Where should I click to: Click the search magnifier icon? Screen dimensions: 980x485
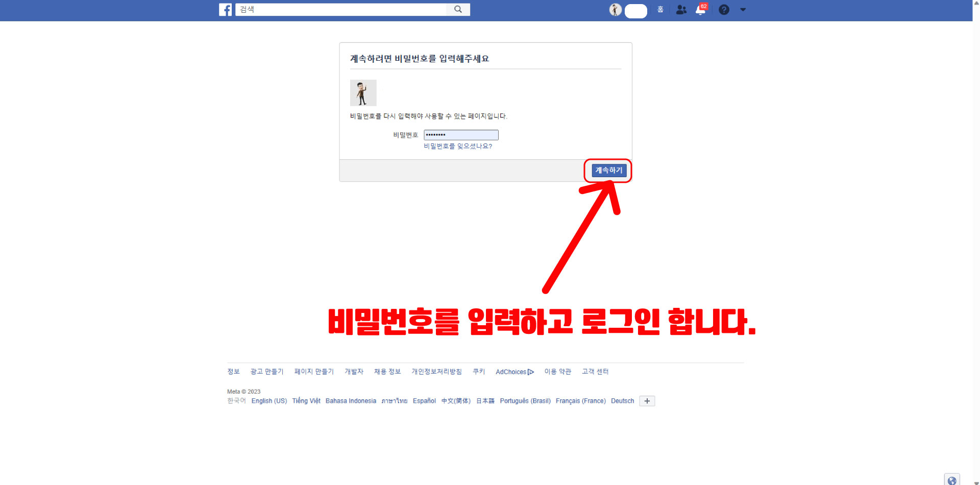pyautogui.click(x=457, y=9)
